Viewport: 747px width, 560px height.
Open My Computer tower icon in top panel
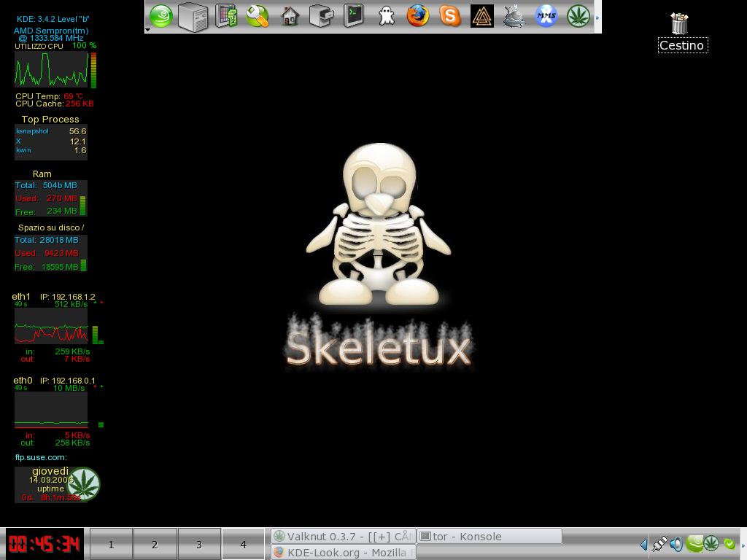[193, 17]
